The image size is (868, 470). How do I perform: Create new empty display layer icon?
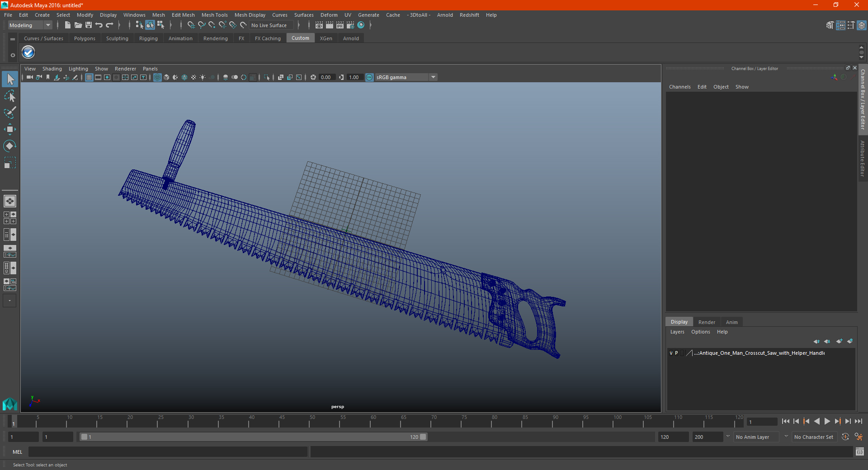tap(839, 341)
